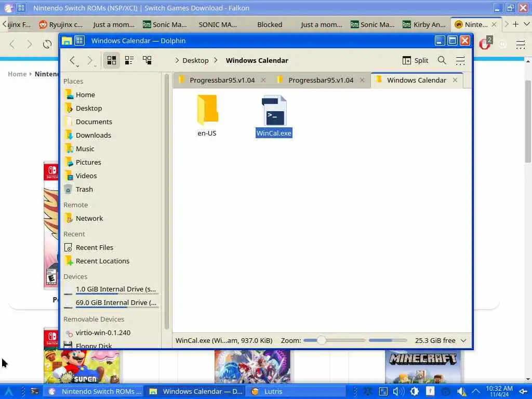
Task: Open Falkon tab list dropdown
Action: (x=527, y=24)
